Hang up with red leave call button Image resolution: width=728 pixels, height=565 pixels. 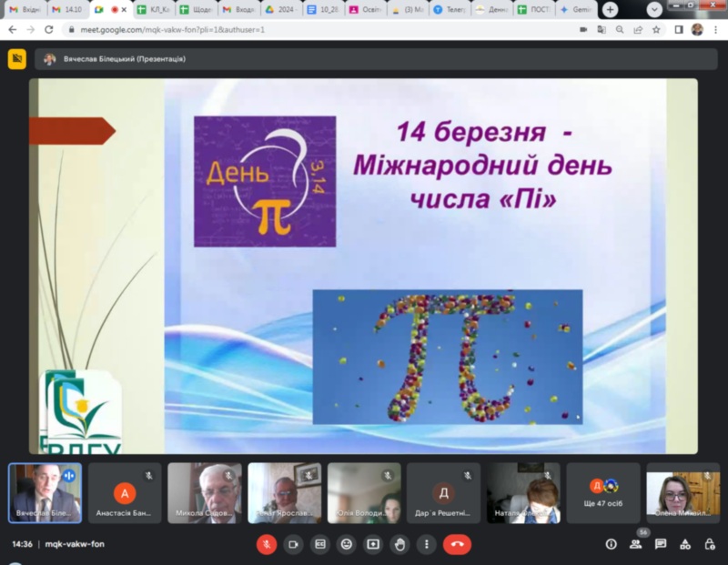click(457, 544)
